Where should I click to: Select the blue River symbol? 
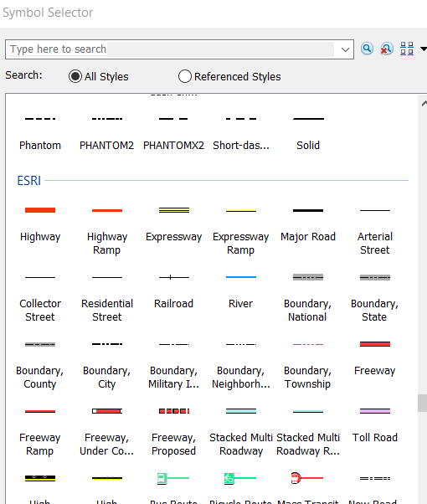(241, 291)
